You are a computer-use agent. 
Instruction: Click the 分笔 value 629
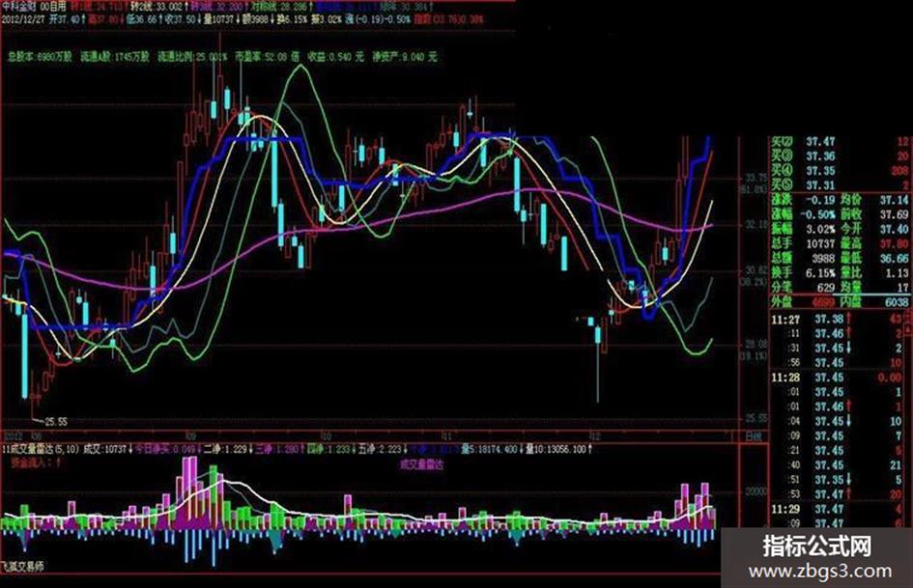coord(826,287)
